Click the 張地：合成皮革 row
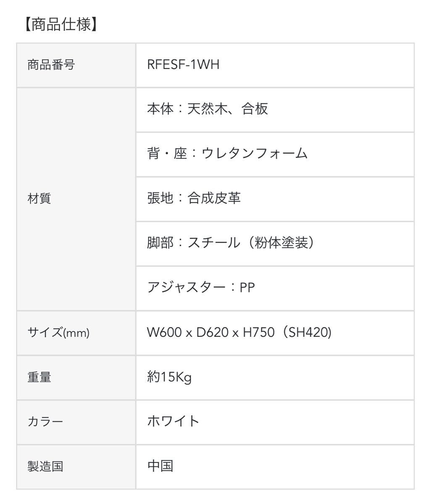The image size is (431, 504). click(194, 198)
